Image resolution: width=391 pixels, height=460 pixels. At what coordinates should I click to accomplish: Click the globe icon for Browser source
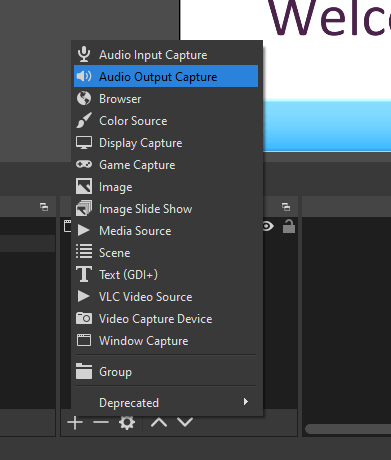[84, 98]
